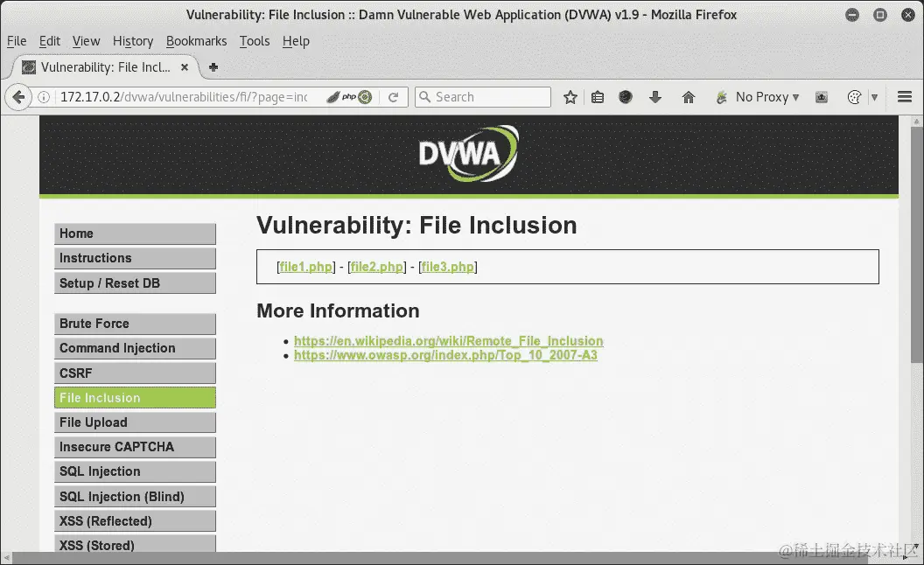This screenshot has width=924, height=565.
Task: Open Setup / Reset DB page
Action: coord(135,282)
